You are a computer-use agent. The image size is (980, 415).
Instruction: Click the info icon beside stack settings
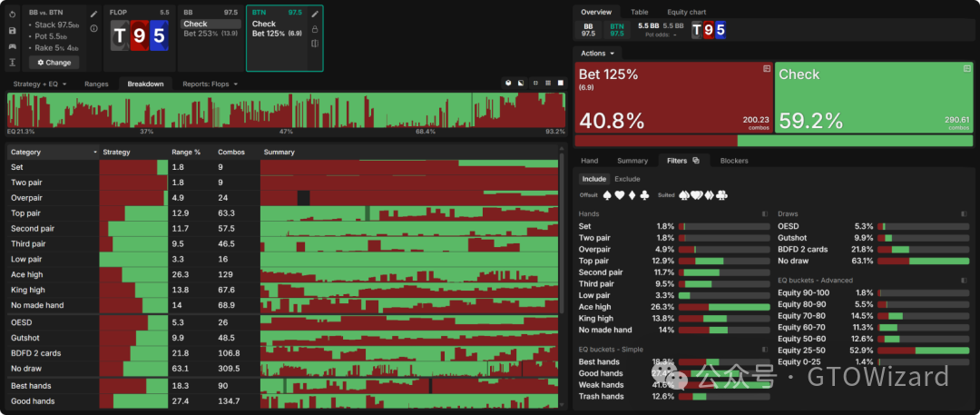coord(93,28)
